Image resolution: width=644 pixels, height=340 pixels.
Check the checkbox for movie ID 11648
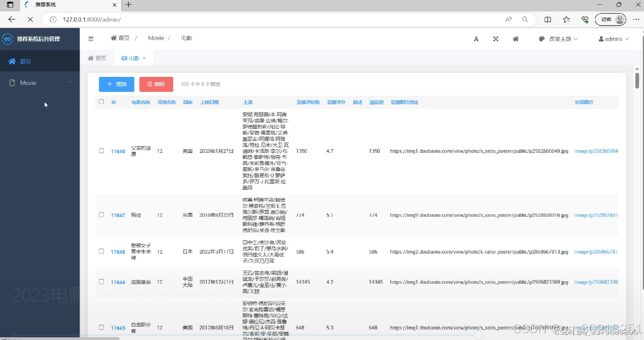pyautogui.click(x=101, y=151)
